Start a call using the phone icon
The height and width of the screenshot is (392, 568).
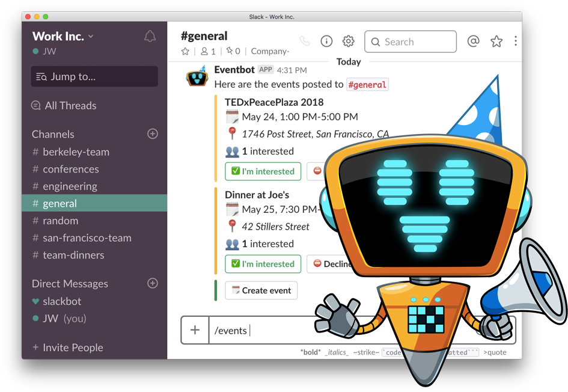pos(305,40)
